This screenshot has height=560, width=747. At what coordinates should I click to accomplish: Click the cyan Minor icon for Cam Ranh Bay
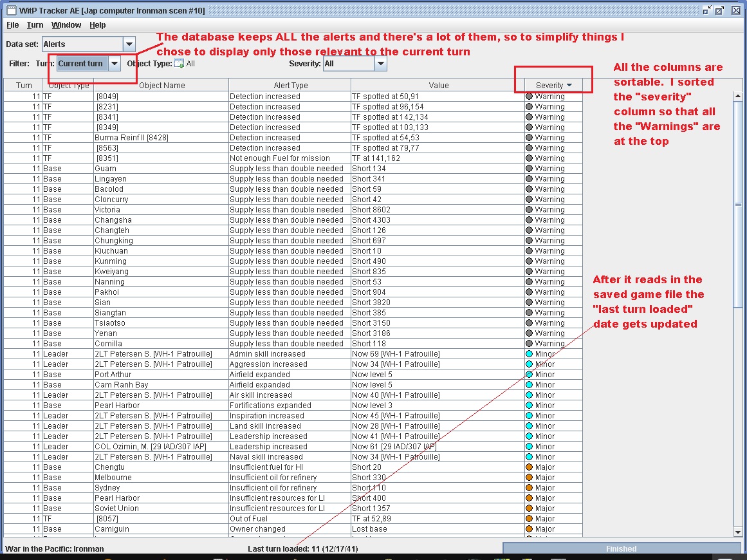529,385
